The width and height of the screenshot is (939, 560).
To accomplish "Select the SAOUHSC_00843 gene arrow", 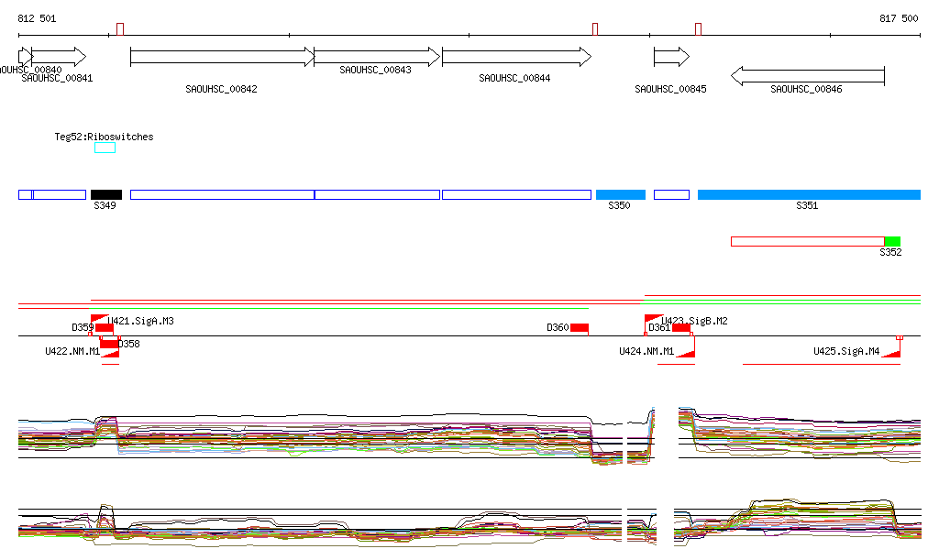I will tap(377, 57).
